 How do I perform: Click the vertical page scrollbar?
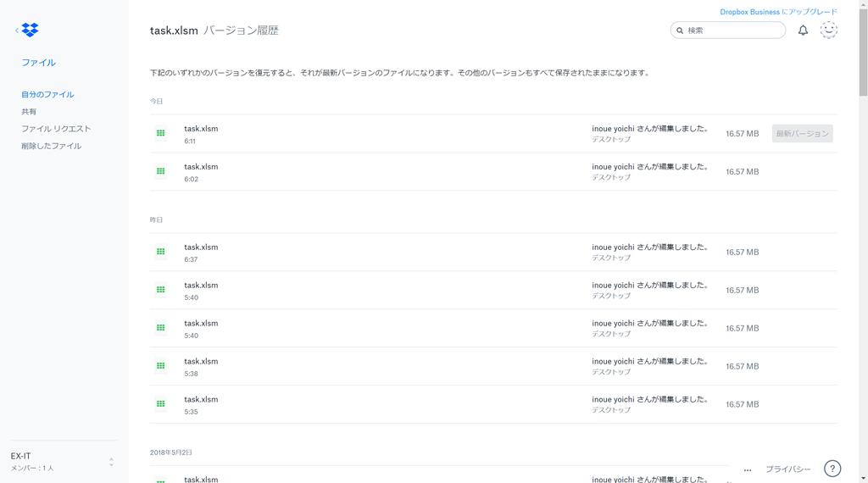click(863, 254)
